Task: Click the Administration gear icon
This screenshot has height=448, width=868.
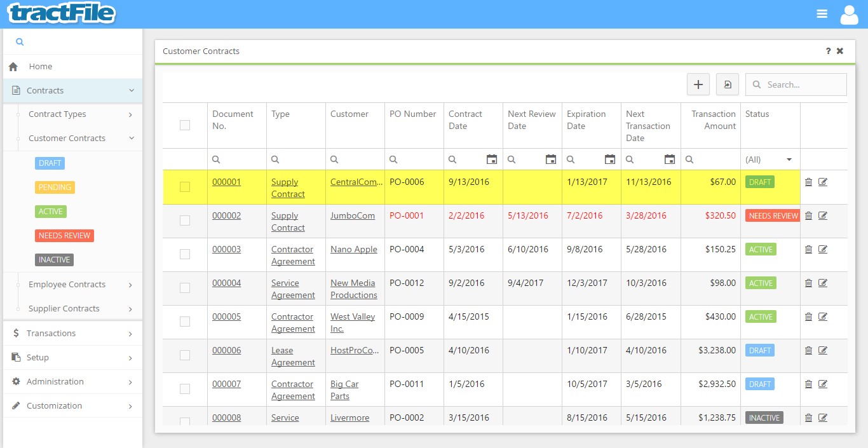Action: (x=16, y=382)
